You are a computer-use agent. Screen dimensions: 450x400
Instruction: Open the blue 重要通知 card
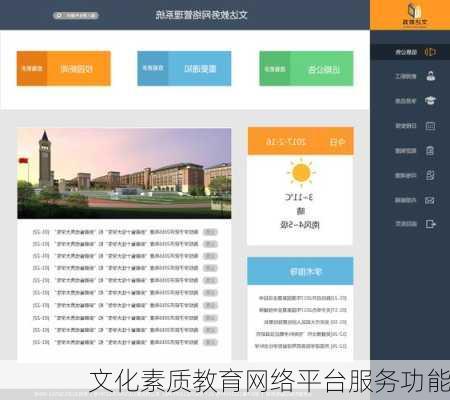click(x=184, y=68)
